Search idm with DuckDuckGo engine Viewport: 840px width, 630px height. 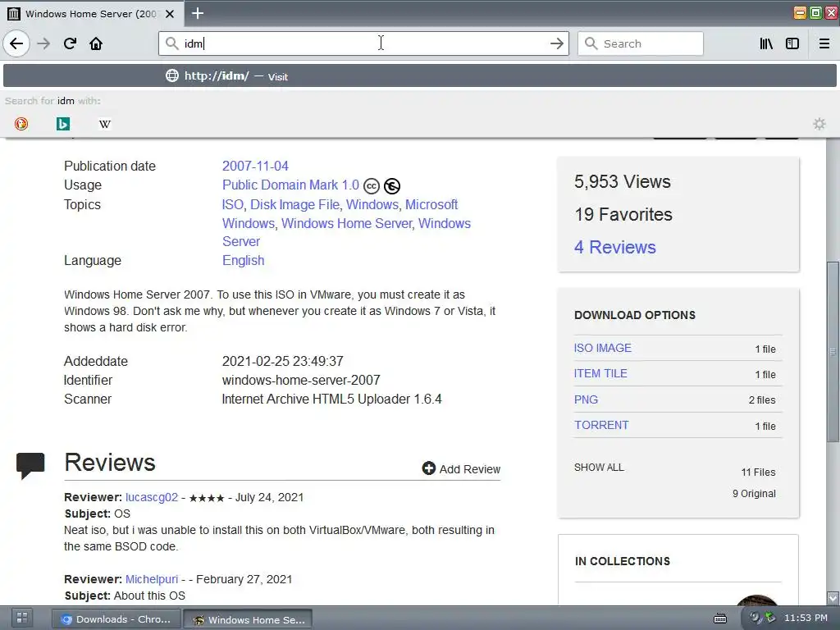click(21, 124)
